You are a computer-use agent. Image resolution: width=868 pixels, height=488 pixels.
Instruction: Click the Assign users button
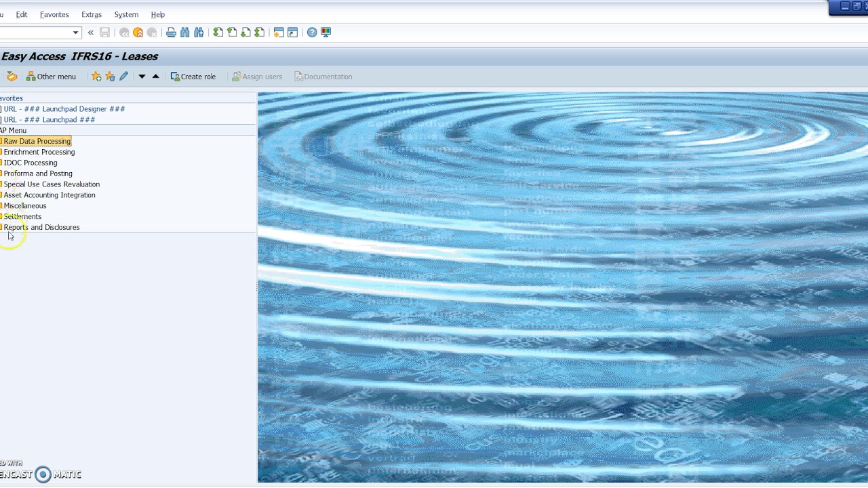(x=256, y=77)
